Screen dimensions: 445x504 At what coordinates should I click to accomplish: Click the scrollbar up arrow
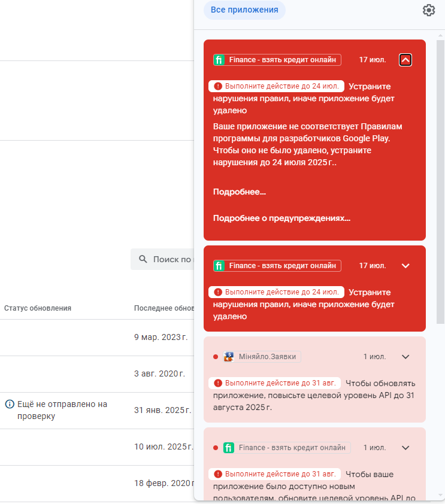[x=440, y=35]
